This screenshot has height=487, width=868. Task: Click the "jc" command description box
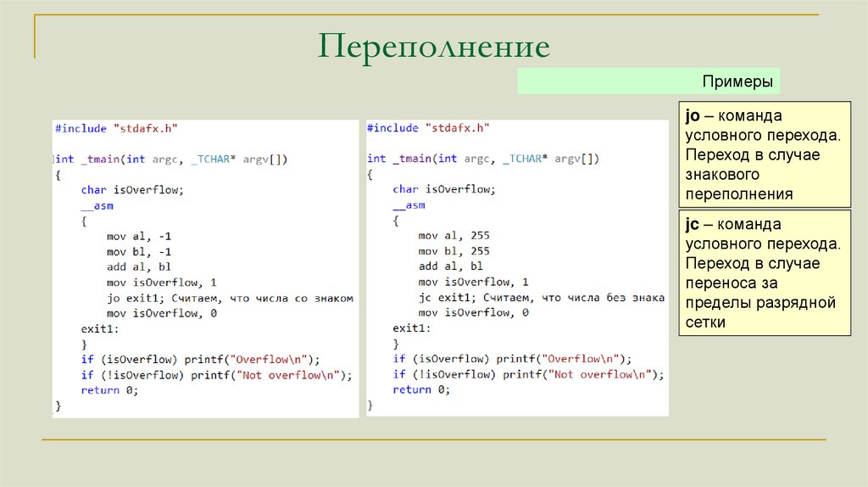coord(765,273)
